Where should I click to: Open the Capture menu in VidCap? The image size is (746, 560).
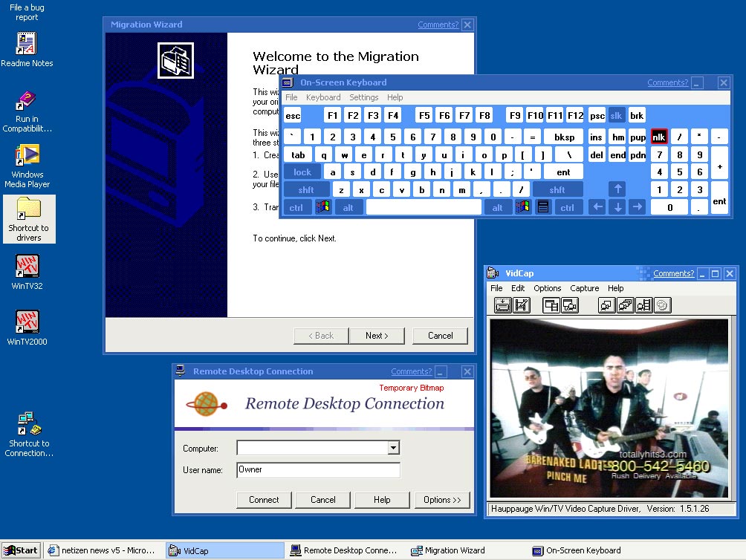[x=584, y=288]
